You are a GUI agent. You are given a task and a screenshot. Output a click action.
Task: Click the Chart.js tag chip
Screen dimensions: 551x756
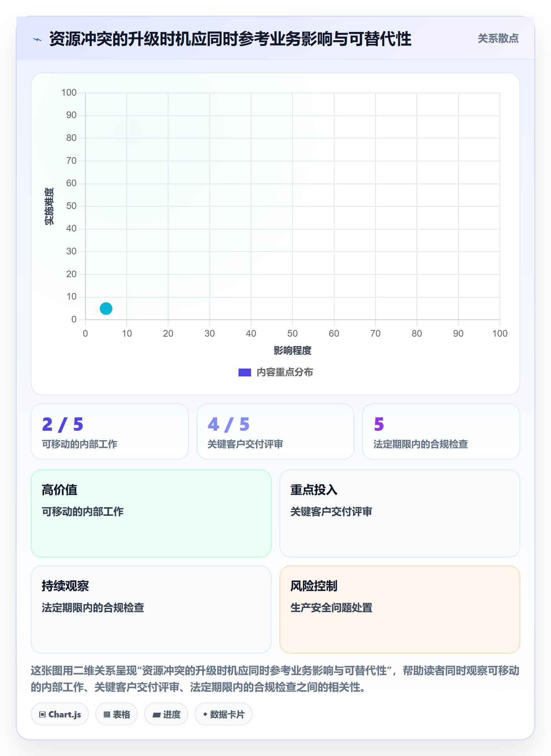click(x=60, y=714)
